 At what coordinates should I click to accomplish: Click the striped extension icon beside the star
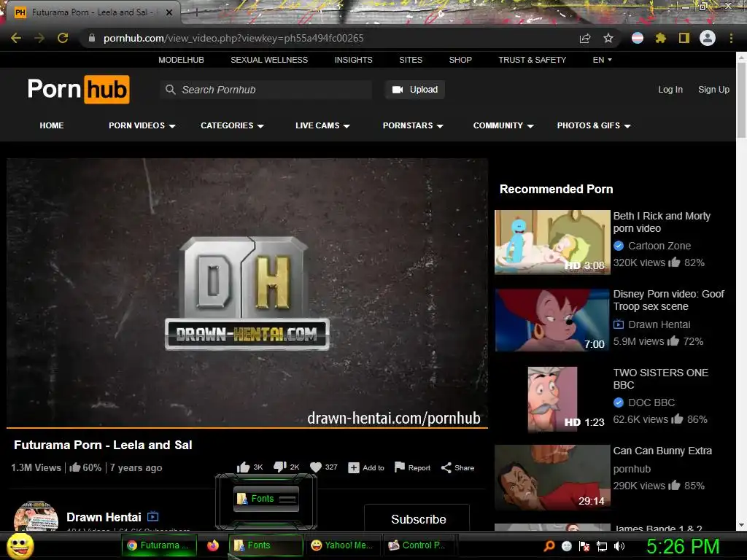pyautogui.click(x=638, y=38)
